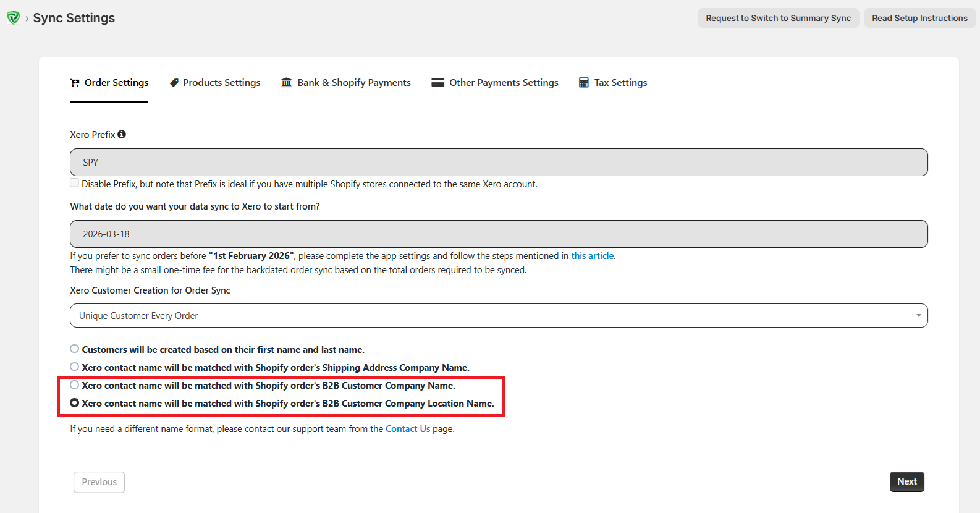The height and width of the screenshot is (513, 980).
Task: Click the Previous button
Action: point(99,482)
